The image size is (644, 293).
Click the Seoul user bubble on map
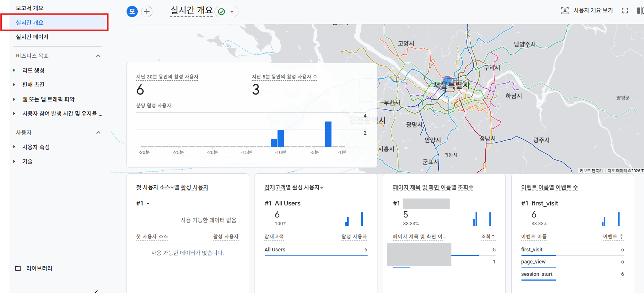pyautogui.click(x=447, y=81)
